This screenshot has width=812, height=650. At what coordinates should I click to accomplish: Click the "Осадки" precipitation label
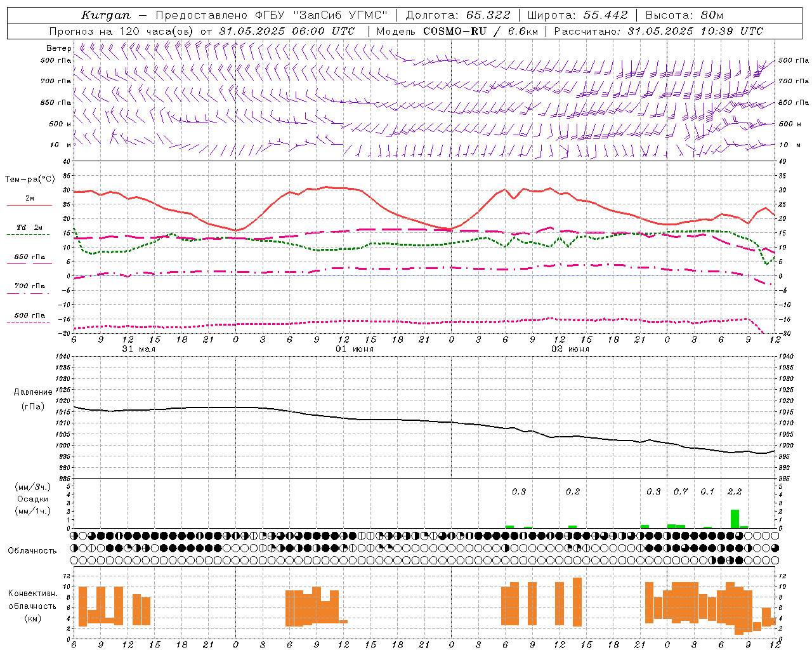(33, 499)
